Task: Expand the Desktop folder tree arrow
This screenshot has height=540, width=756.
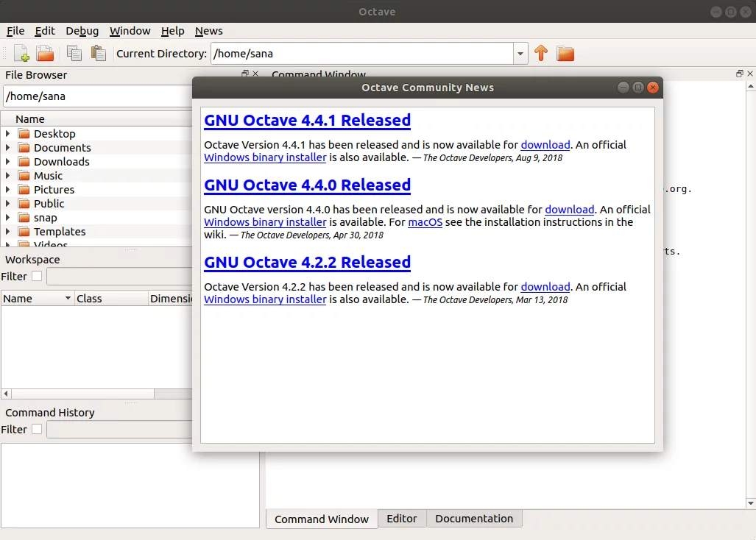Action: point(7,133)
